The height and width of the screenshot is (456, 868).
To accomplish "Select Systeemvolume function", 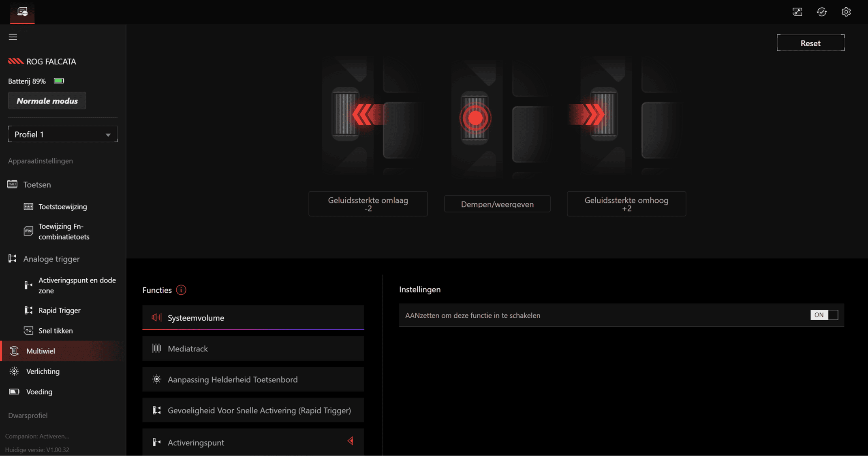I will [x=253, y=317].
